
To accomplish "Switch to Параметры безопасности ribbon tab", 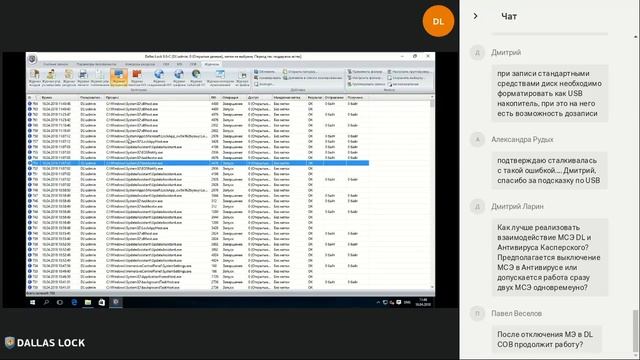I will [x=96, y=64].
